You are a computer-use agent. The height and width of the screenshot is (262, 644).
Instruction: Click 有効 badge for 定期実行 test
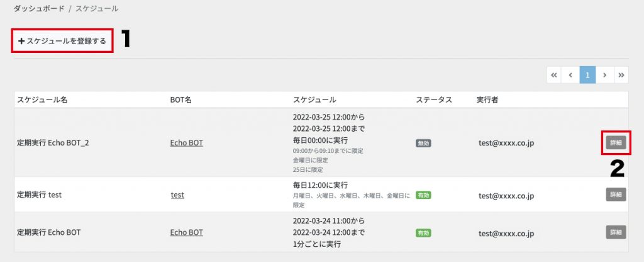[x=423, y=195]
